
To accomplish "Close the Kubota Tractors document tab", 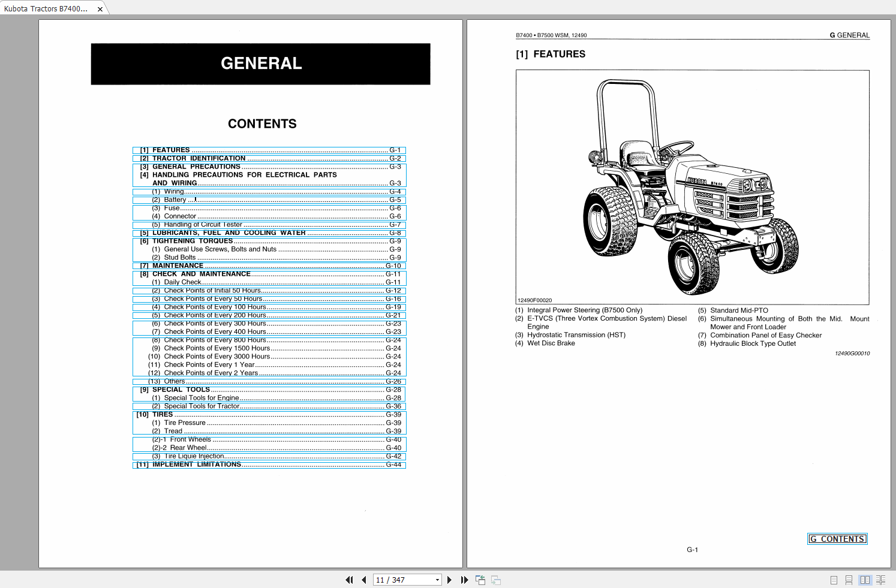I will (99, 8).
